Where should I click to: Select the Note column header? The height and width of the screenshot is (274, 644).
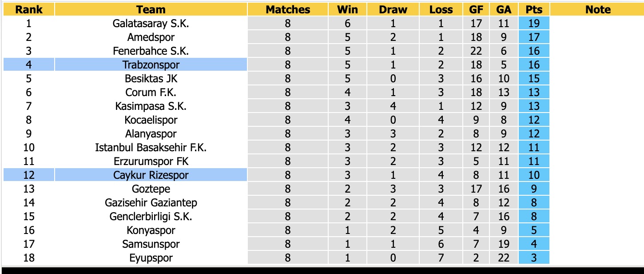[598, 9]
